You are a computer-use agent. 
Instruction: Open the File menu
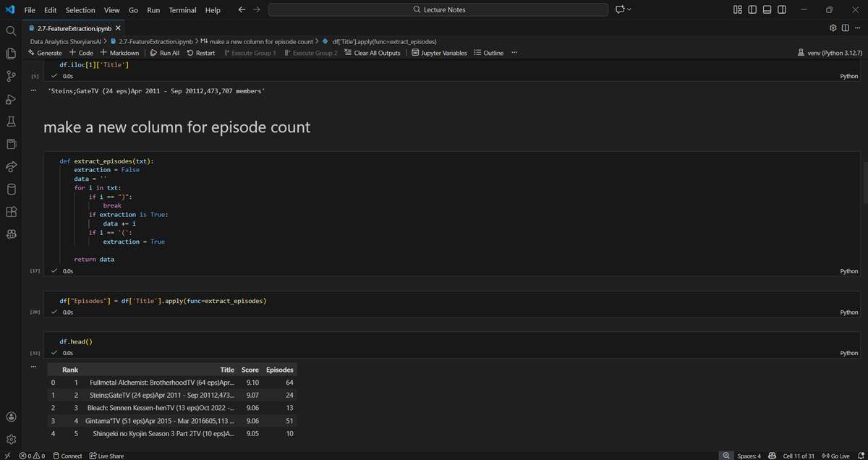(30, 10)
